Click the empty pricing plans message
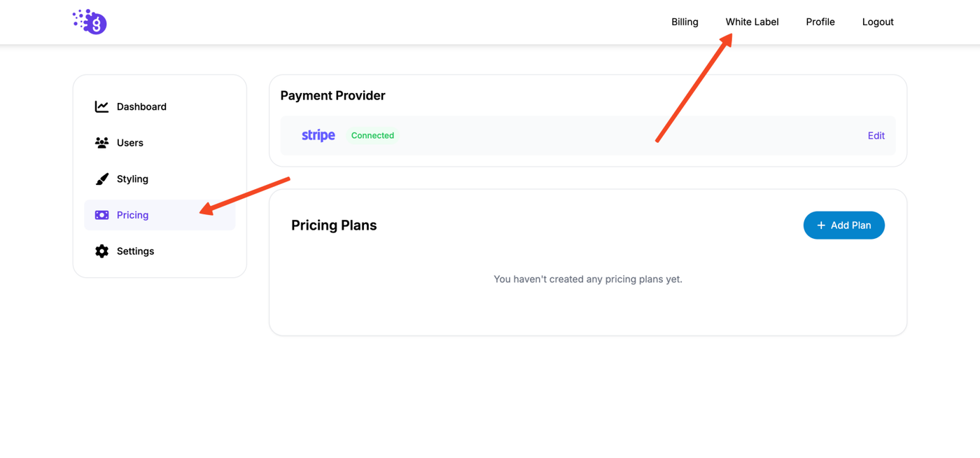 coord(588,279)
